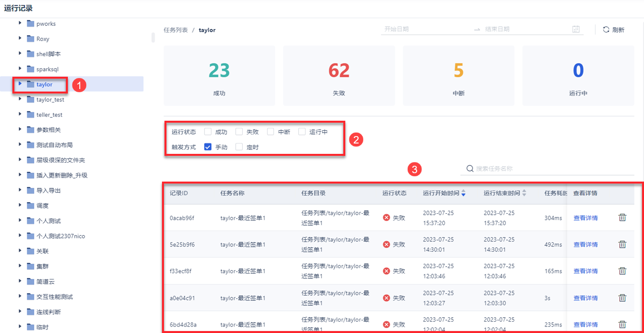
Task: Click the 关联 folder icon
Action: click(30, 251)
